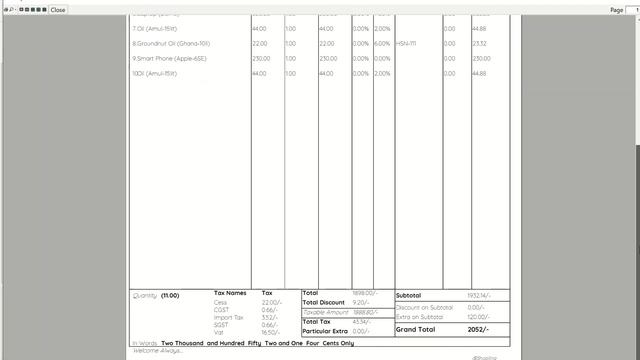Screen dimensions: 640x360
Task: Select One page layout icon
Action: point(21,9)
